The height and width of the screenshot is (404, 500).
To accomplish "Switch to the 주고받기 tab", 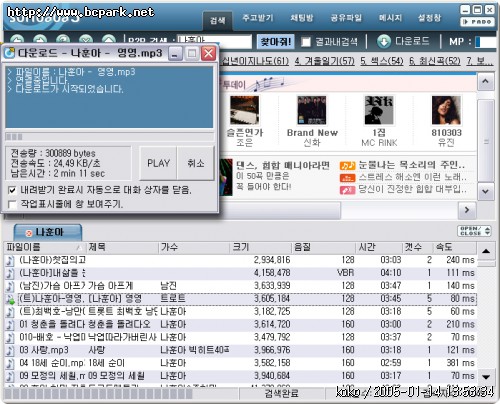I will (x=258, y=18).
